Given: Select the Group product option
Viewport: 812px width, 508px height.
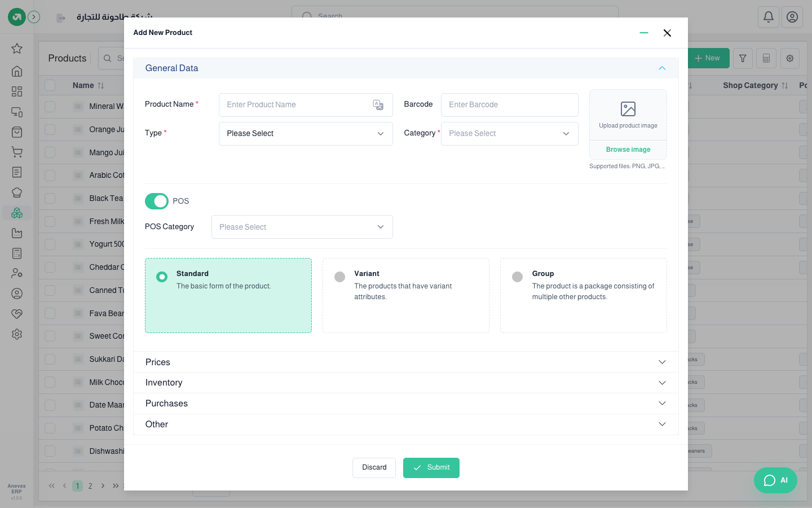Looking at the screenshot, I should (x=584, y=295).
